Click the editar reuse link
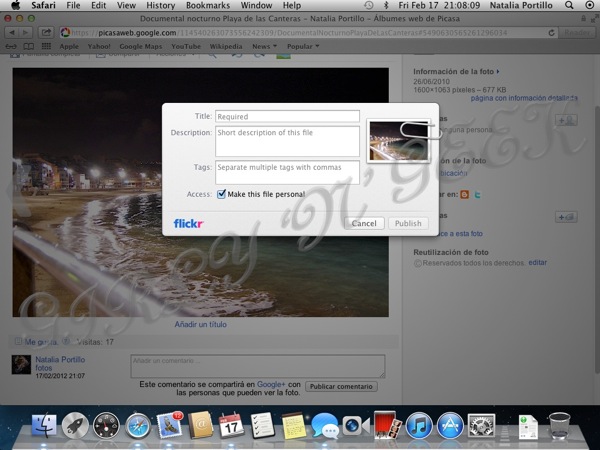This screenshot has width=600, height=450. point(538,263)
